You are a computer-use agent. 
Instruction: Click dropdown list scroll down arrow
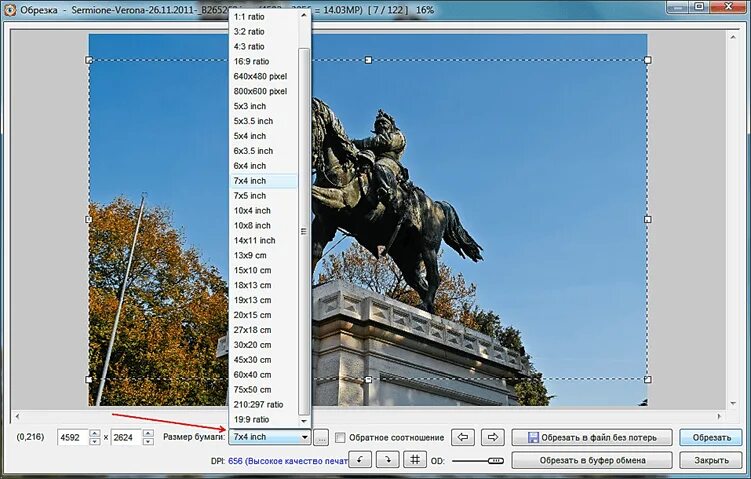pyautogui.click(x=304, y=421)
